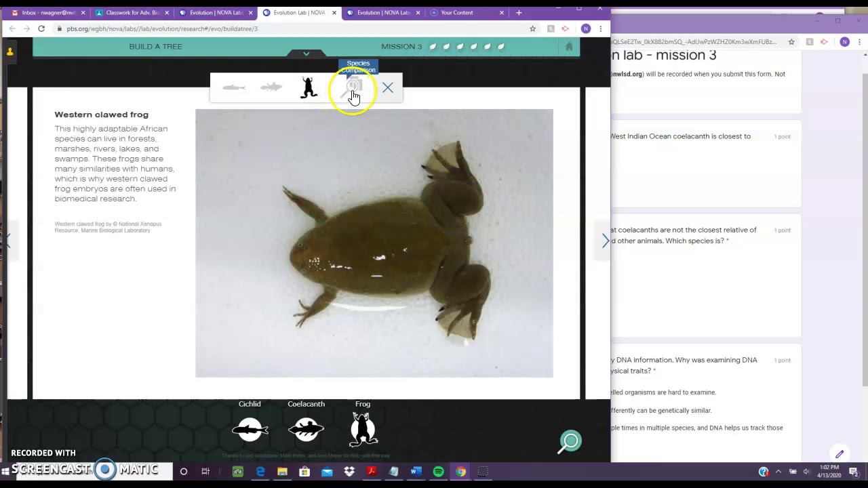Click the Frog species icon at the bottom
Screen dimensions: 868x488
click(x=363, y=430)
